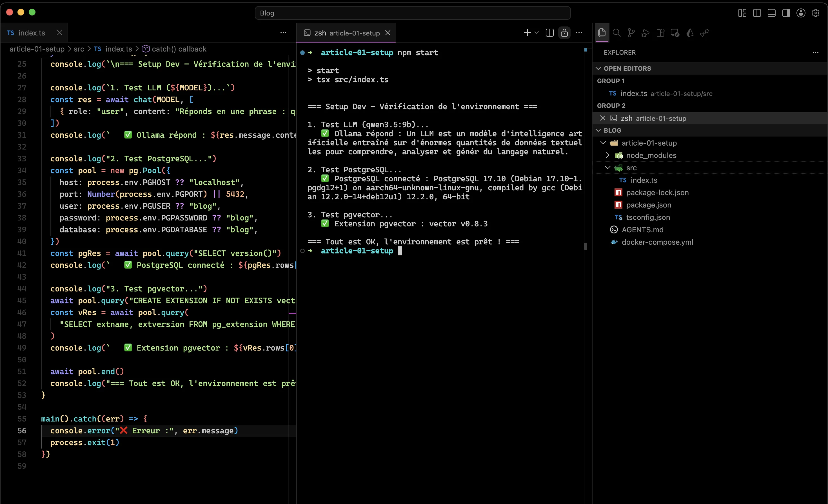Viewport: 828px width, 504px height.
Task: Toggle the primary side bar visibility
Action: point(757,13)
